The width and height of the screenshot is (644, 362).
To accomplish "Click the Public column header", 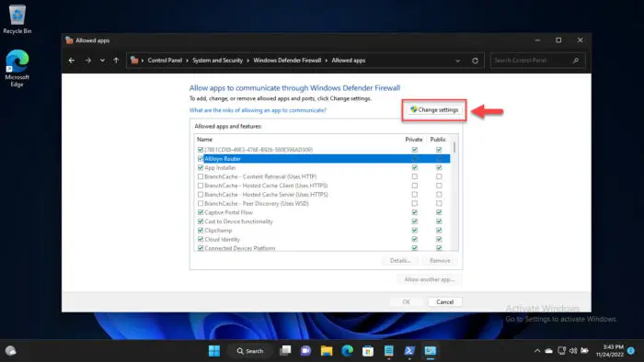I will pos(438,140).
